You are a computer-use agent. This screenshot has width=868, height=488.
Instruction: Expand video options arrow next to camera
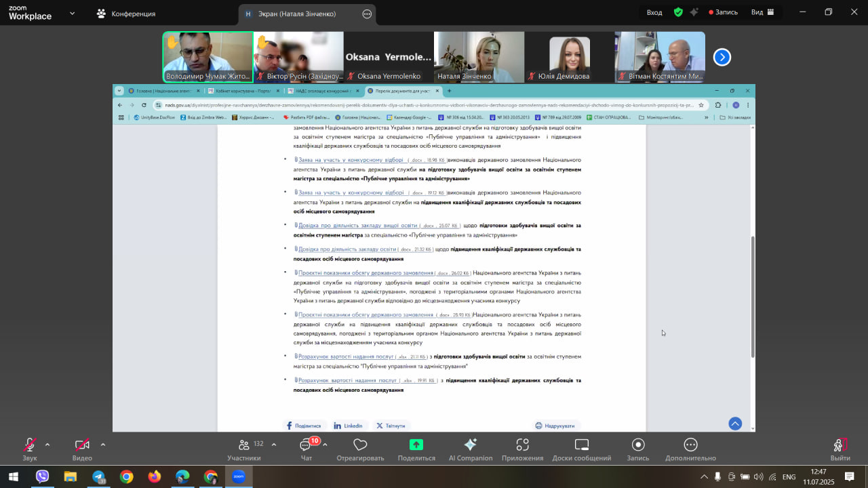pos(103,445)
